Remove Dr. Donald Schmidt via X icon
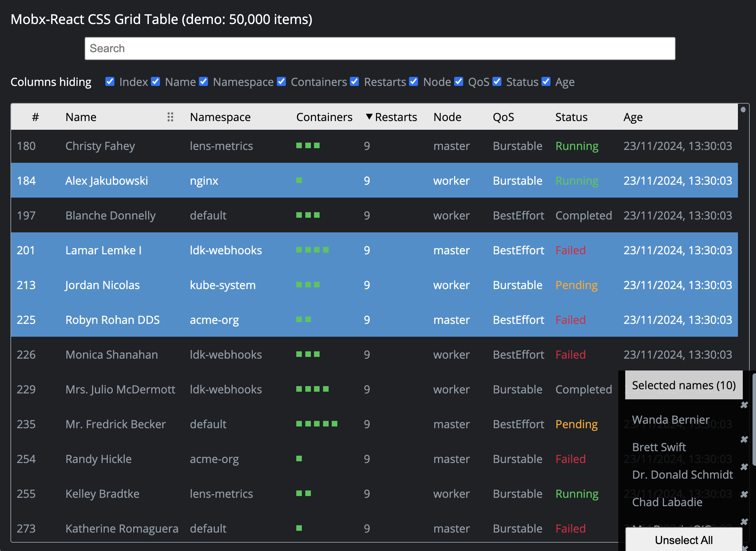Image resolution: width=756 pixels, height=551 pixels. pyautogui.click(x=744, y=467)
